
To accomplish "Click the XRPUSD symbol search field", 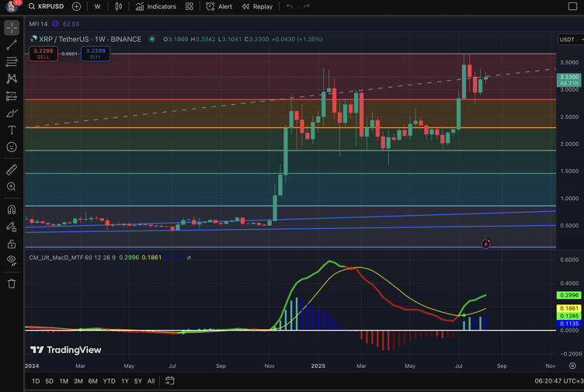I will pos(47,7).
